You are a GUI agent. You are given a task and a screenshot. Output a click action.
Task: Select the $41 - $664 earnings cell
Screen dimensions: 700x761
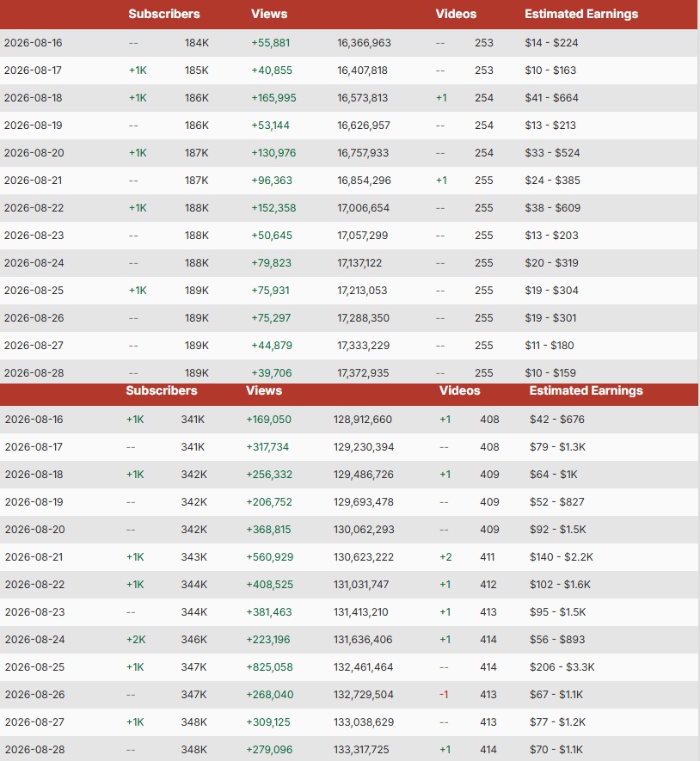point(551,98)
